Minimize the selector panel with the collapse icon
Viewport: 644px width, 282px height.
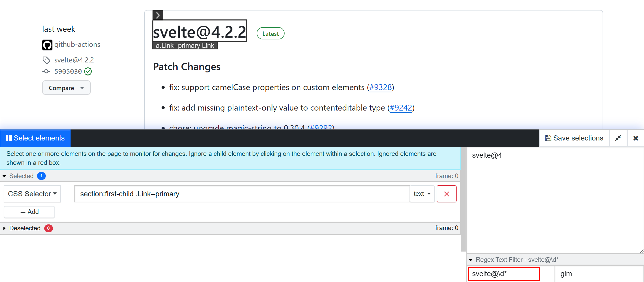coord(618,138)
